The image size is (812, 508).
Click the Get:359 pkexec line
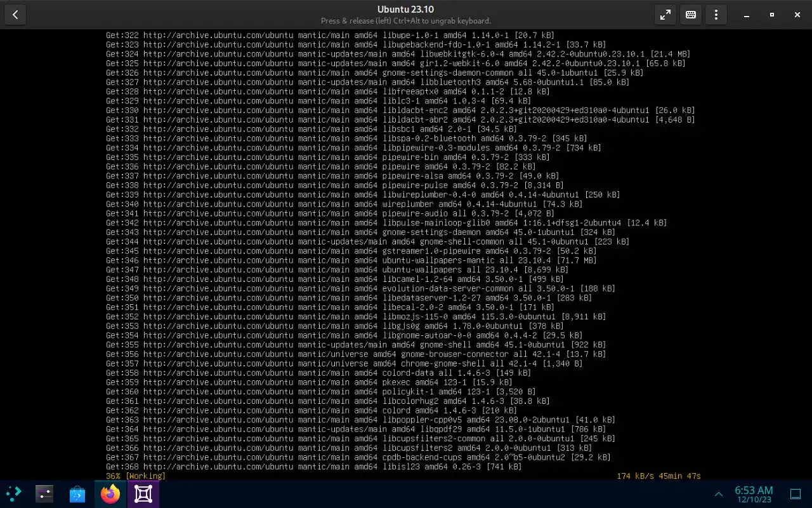[309, 382]
